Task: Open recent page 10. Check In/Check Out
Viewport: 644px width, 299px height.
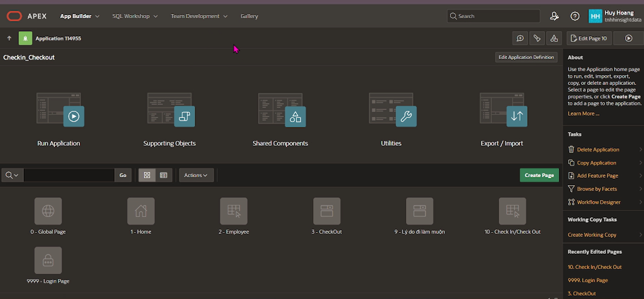Action: (595, 267)
